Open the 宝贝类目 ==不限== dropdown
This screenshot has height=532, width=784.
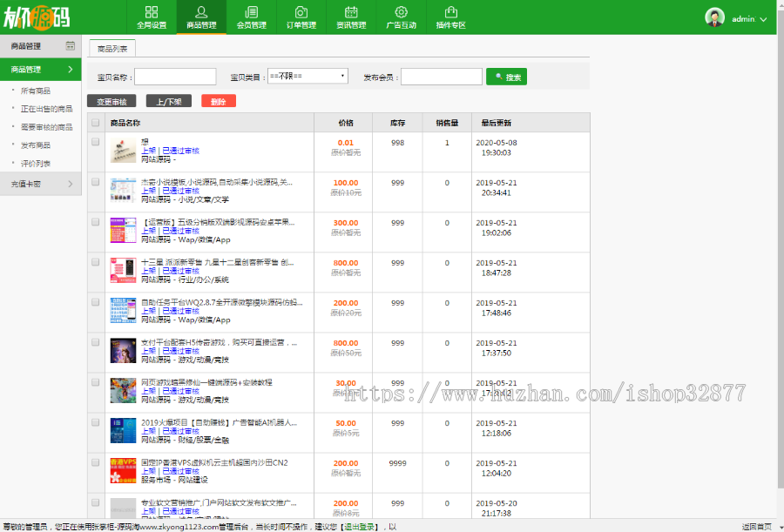pyautogui.click(x=308, y=76)
